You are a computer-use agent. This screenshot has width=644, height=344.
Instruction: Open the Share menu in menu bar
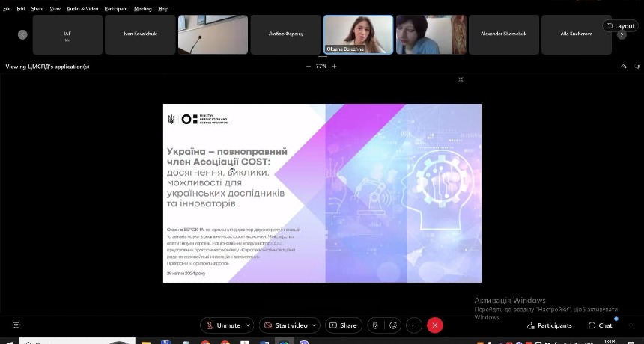(37, 9)
